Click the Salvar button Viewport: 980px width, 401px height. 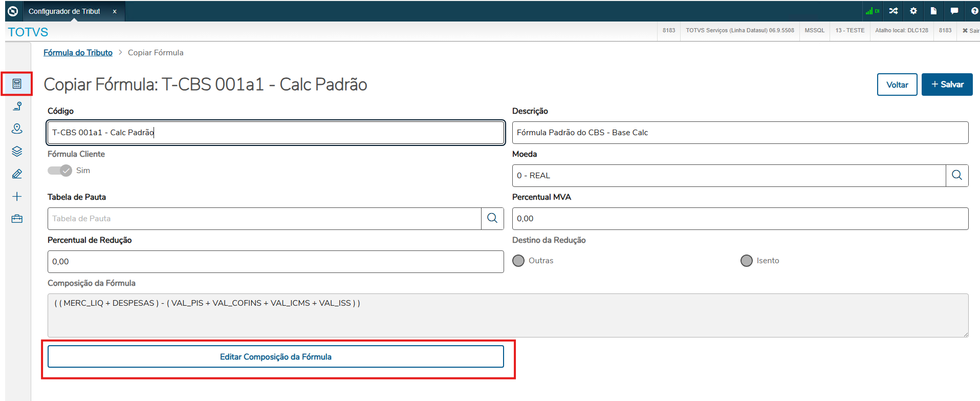coord(947,85)
